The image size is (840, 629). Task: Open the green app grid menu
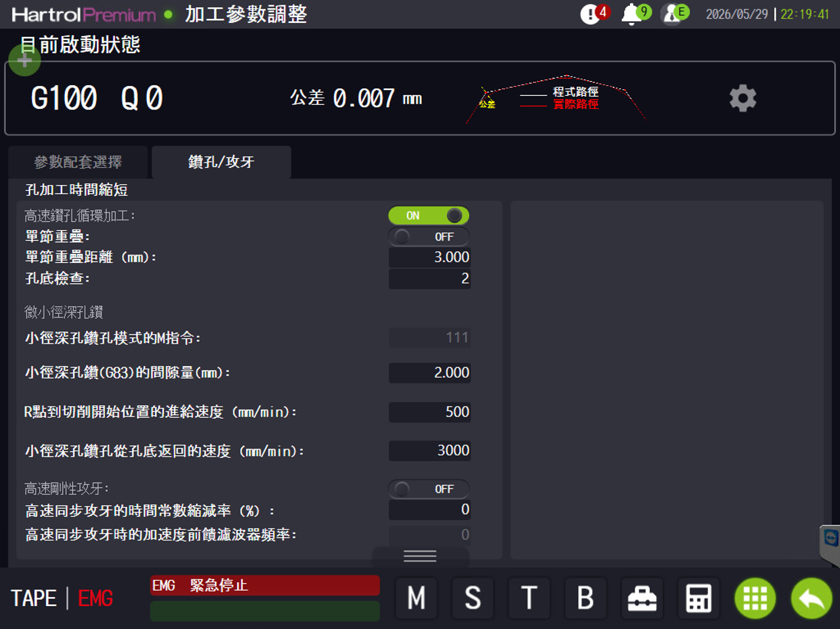tap(755, 598)
